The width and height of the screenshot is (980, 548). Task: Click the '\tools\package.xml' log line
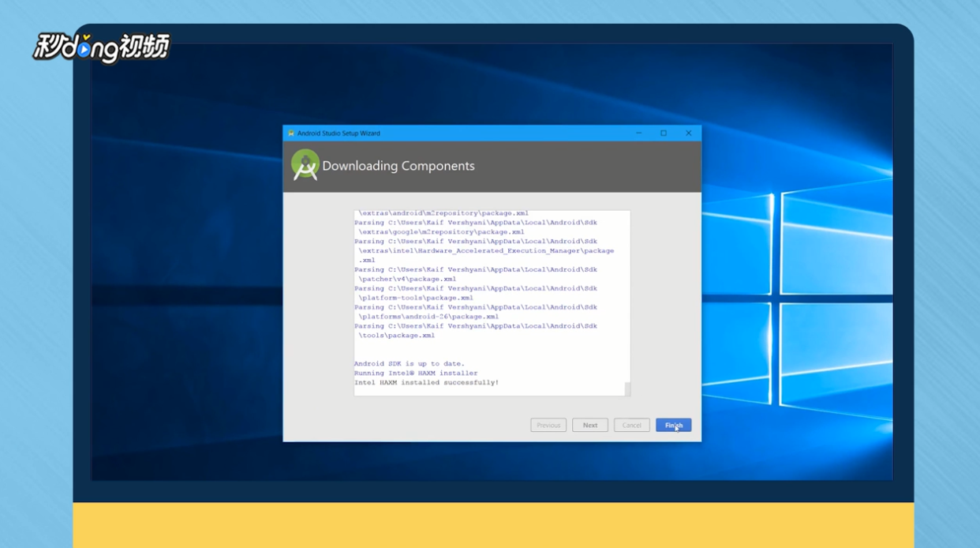[396, 336]
